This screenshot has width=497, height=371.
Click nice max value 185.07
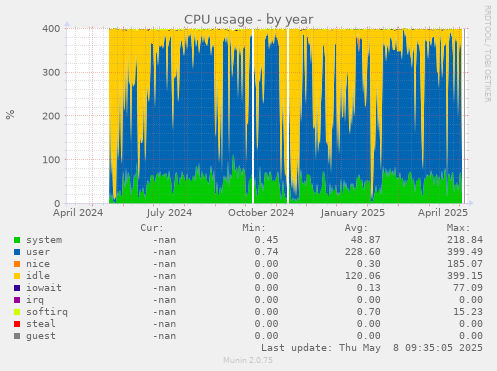pyautogui.click(x=465, y=264)
